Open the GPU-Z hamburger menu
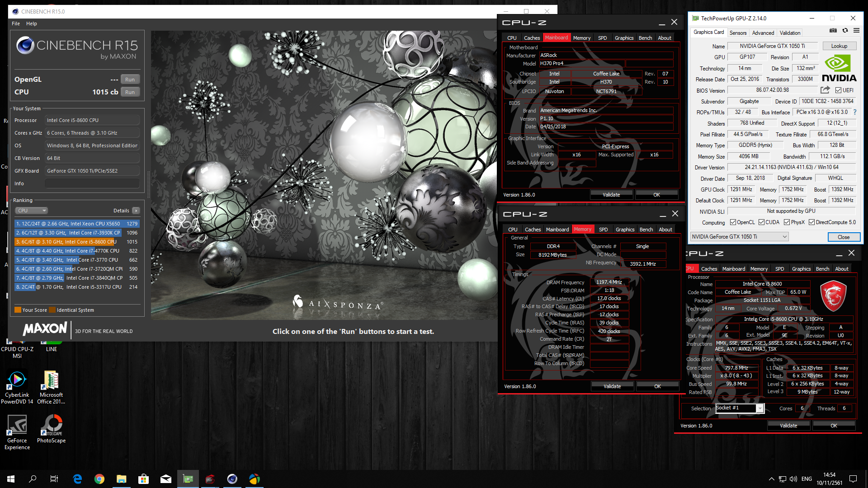 [x=856, y=31]
